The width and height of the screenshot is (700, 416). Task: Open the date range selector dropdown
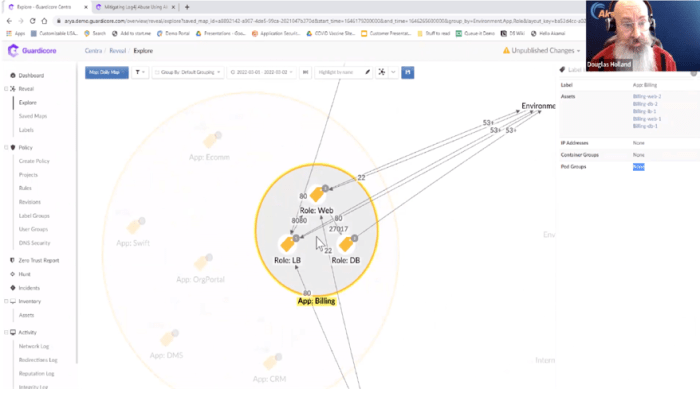coord(262,72)
